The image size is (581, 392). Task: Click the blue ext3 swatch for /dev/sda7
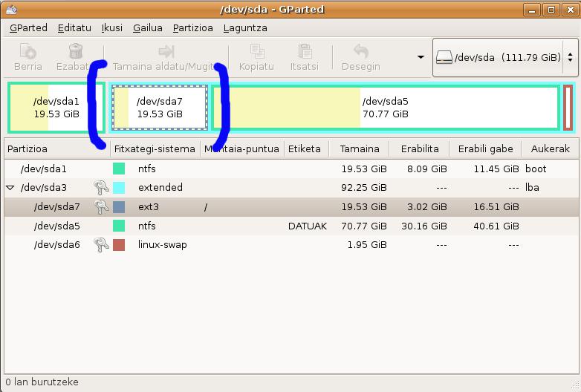click(119, 207)
